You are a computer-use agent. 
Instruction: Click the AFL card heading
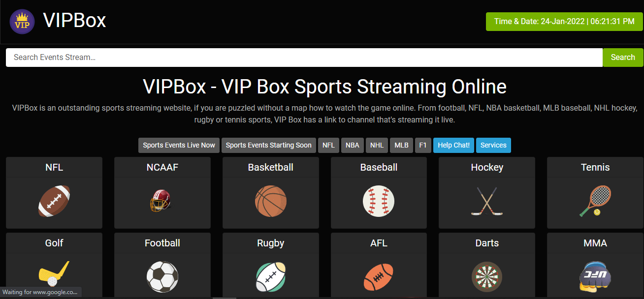pos(379,243)
